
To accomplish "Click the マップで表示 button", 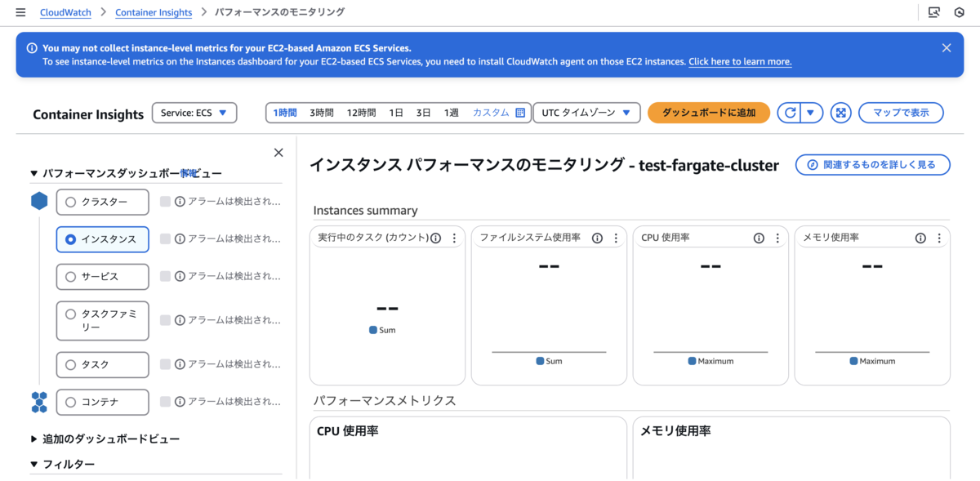I will [901, 113].
